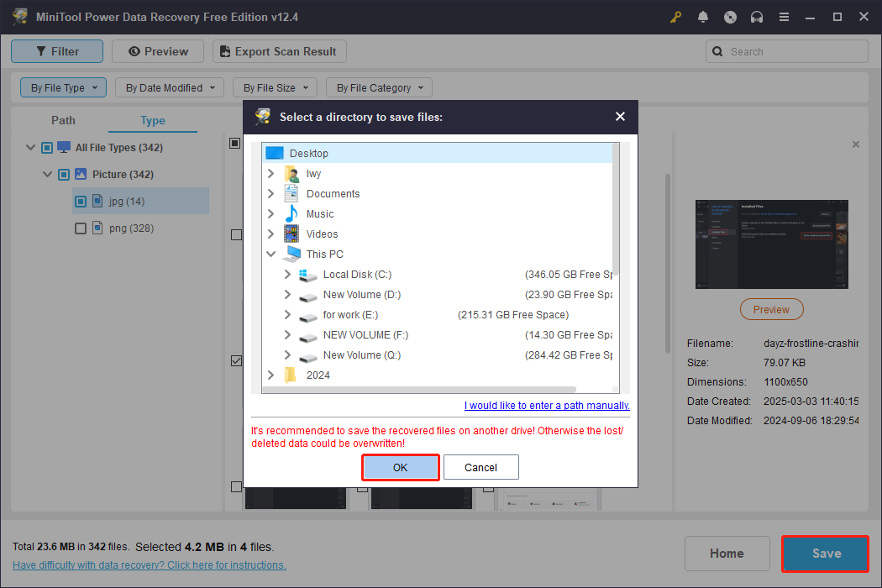Viewport: 882px width, 588px height.
Task: Click the directory tree vertical scrollbar
Action: tap(616, 209)
